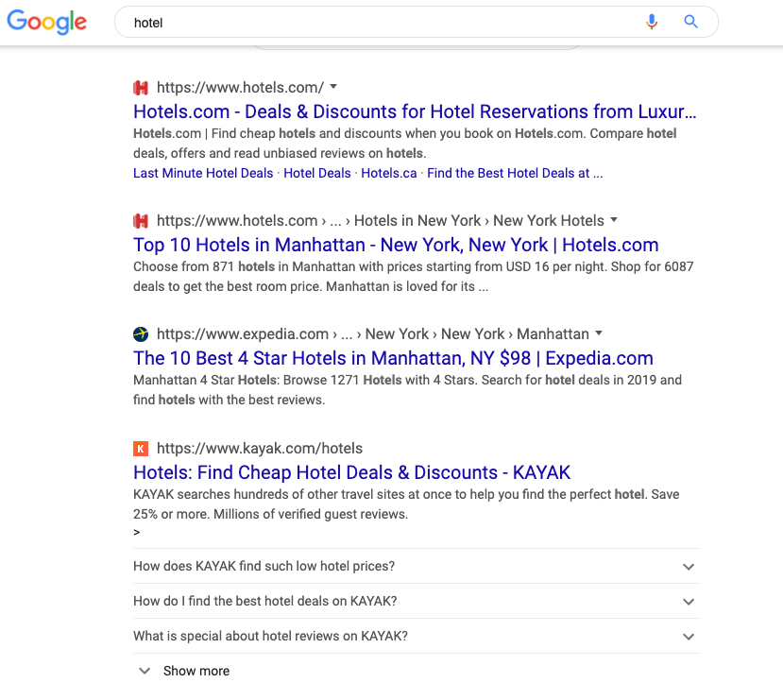Click the blue search magnifier icon
Viewport: 783px width, 700px height.
690,22
